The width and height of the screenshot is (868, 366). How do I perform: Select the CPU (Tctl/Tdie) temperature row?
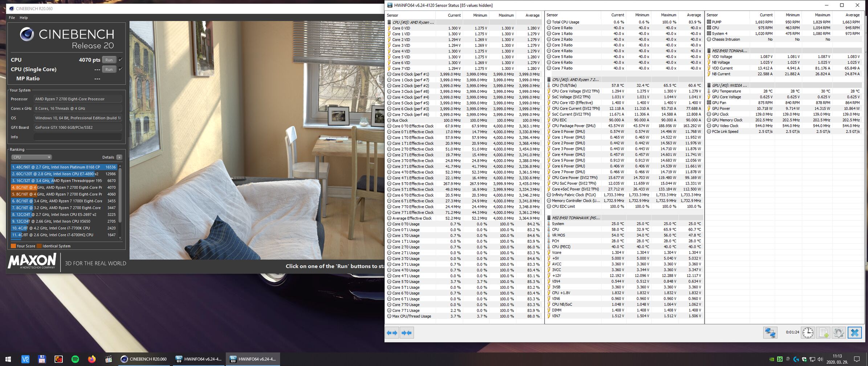click(624, 86)
